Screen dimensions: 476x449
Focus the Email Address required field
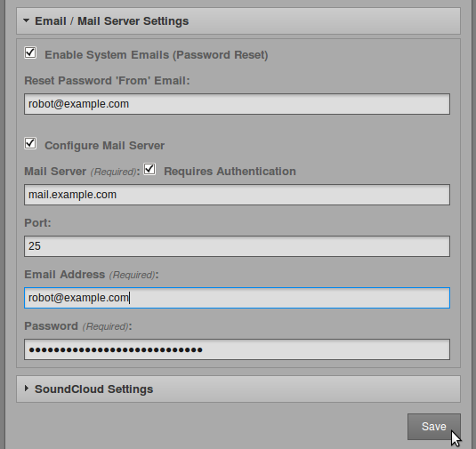point(237,298)
